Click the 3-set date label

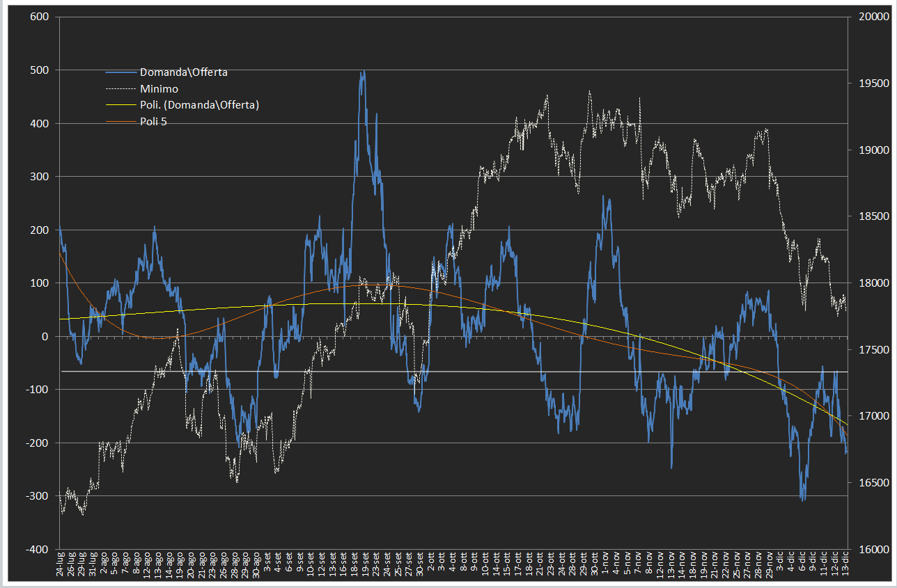tap(267, 562)
